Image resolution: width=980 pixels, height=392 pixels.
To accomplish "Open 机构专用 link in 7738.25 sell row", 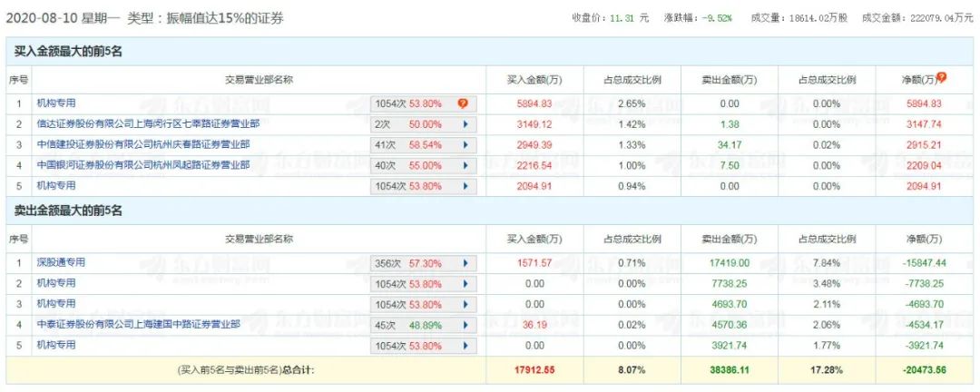I will pos(56,283).
